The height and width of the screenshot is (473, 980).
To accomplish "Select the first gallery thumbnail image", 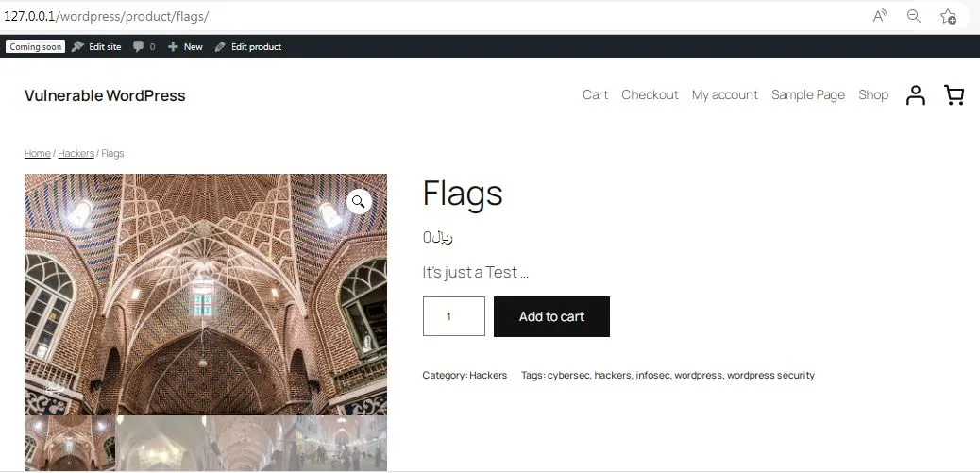I will coord(69,443).
